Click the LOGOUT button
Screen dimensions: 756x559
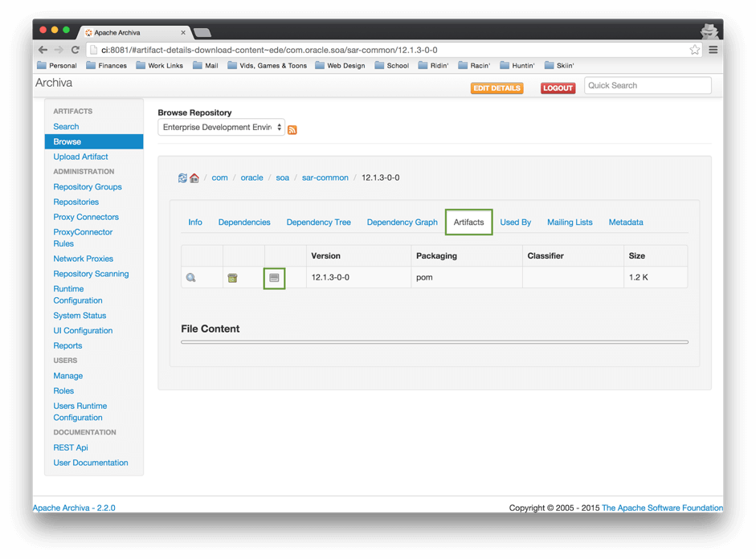pyautogui.click(x=558, y=88)
